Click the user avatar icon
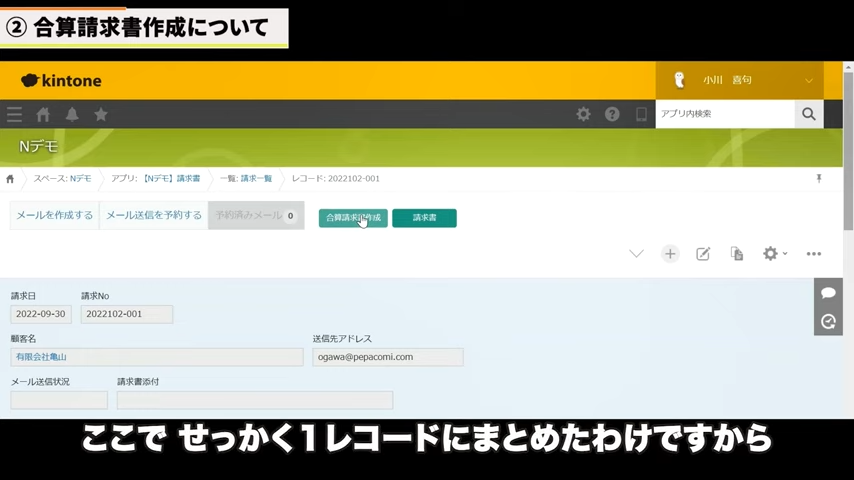 (679, 80)
